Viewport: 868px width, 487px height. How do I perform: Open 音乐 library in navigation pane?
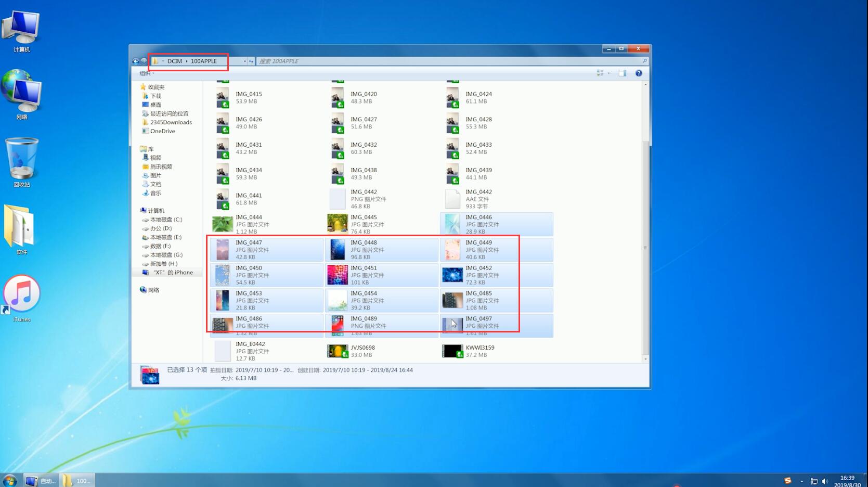pyautogui.click(x=151, y=193)
